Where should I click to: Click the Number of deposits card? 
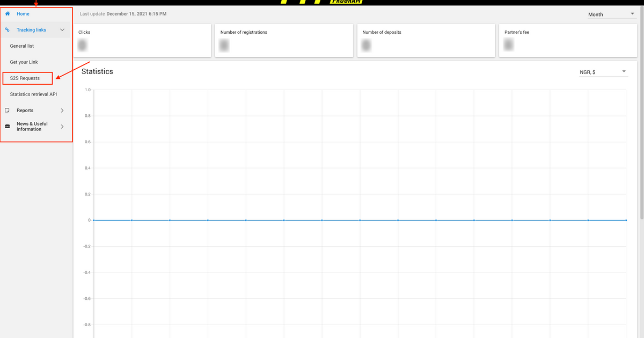pyautogui.click(x=426, y=40)
